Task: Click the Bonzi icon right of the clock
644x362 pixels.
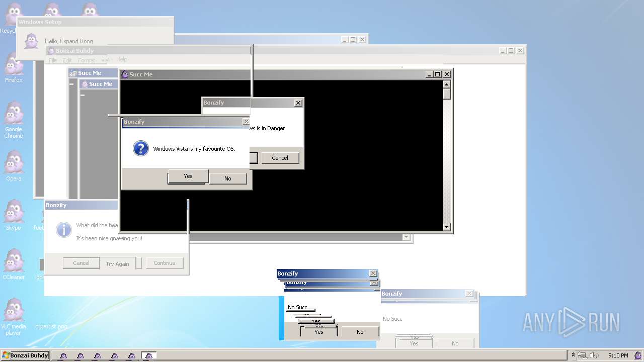Action: (637, 355)
